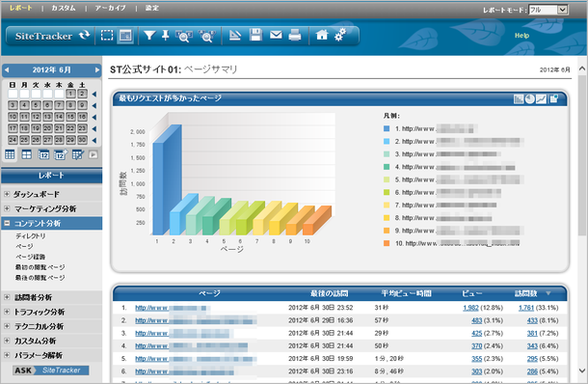Image resolution: width=588 pixels, height=384 pixels.
Task: Click the floppy disk save icon
Action: click(x=255, y=35)
